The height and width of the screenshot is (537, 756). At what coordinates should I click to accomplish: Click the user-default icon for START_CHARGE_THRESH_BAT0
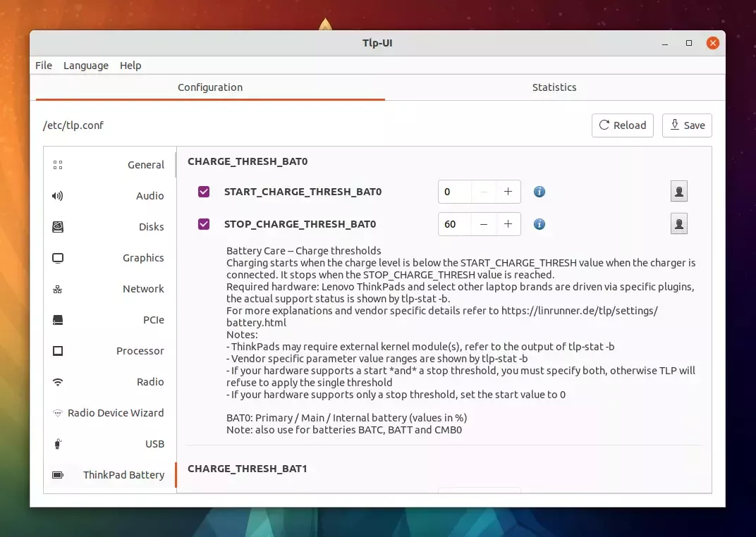(x=678, y=192)
